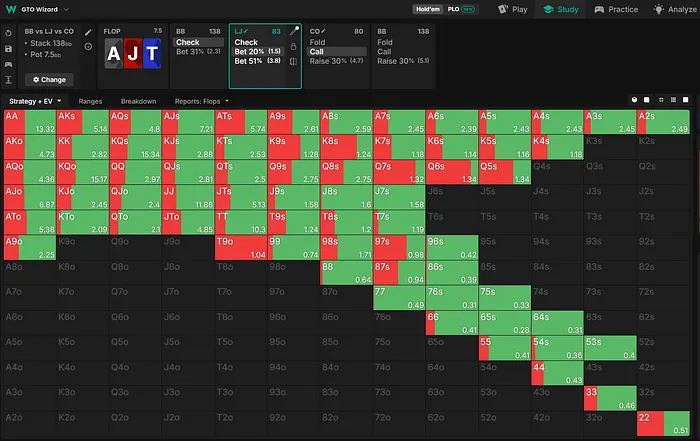Choose CO Call action

pos(337,52)
